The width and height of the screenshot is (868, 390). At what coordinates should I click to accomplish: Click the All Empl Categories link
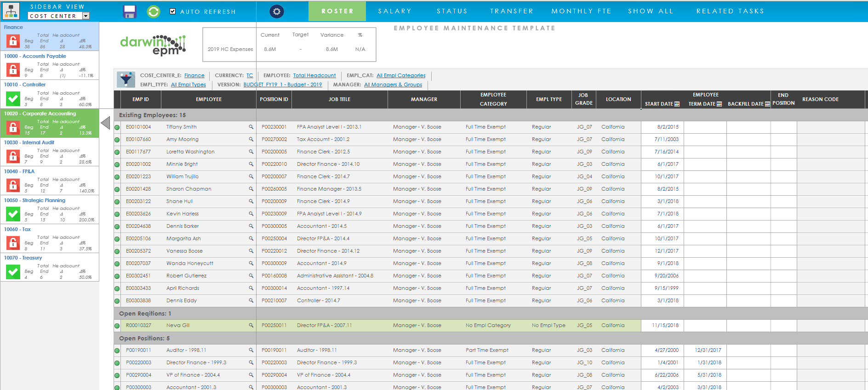pyautogui.click(x=401, y=75)
